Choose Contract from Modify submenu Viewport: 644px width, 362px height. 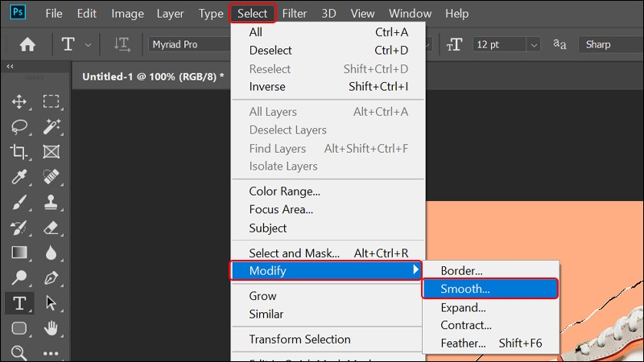coord(491,326)
